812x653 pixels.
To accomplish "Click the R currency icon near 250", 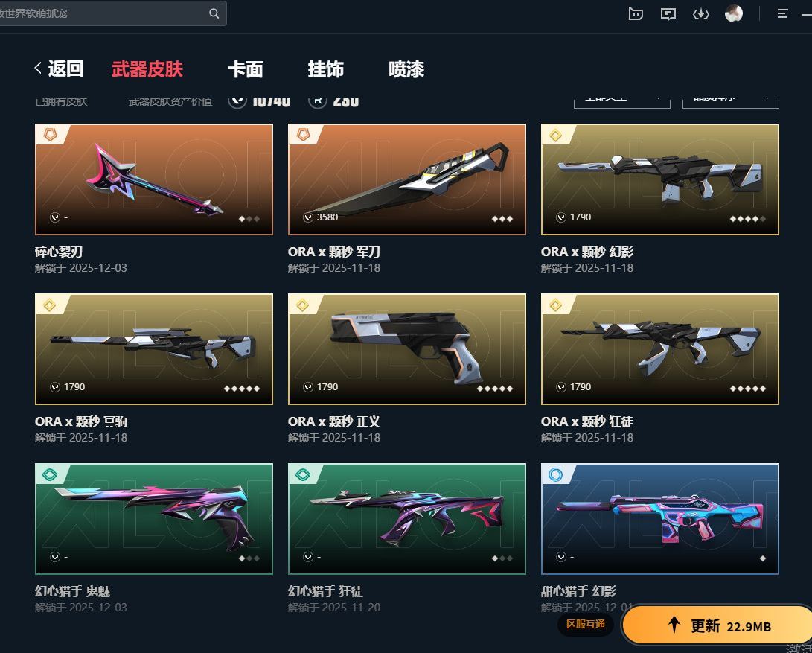I will coord(318,101).
